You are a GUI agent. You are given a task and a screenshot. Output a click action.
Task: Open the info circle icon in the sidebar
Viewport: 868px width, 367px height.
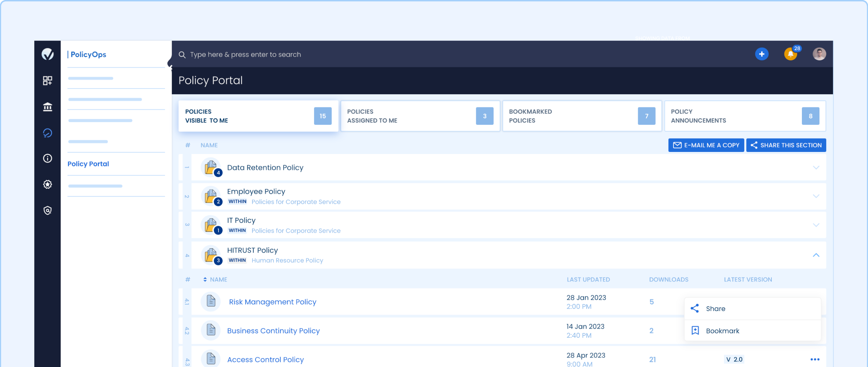click(x=48, y=158)
